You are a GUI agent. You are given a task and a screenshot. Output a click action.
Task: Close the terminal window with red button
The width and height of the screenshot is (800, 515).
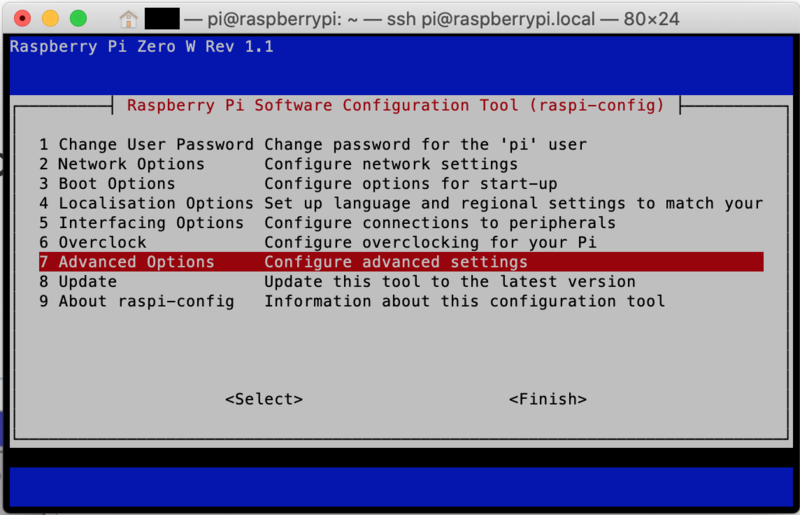click(x=22, y=19)
